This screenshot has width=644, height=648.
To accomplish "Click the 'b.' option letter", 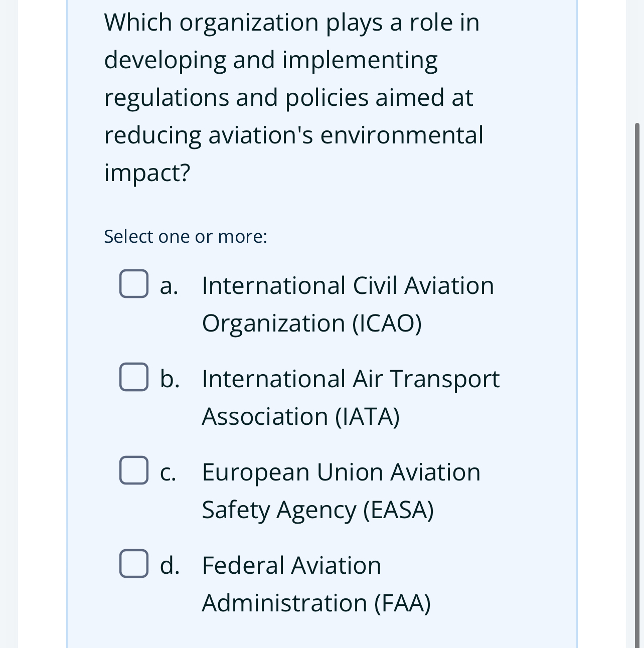I will click(170, 379).
